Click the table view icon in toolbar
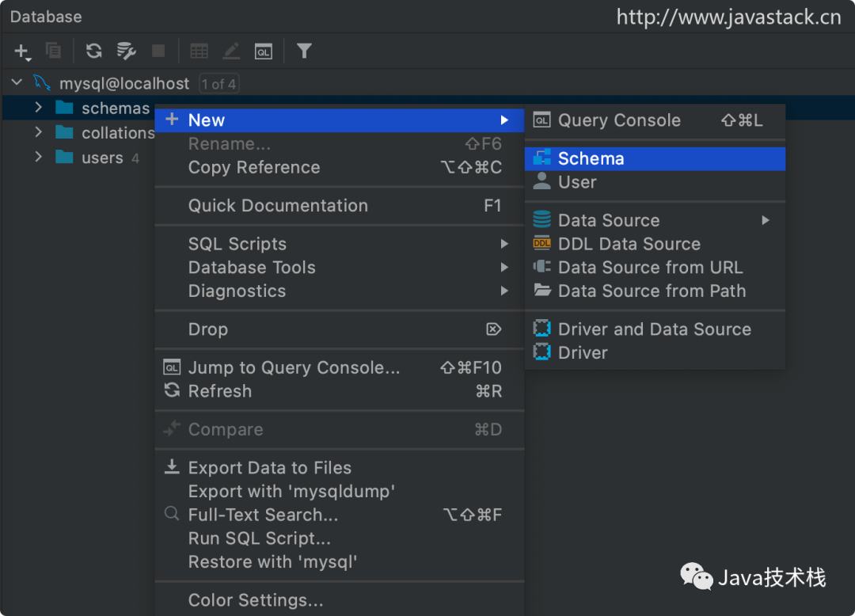Image resolution: width=855 pixels, height=616 pixels. (x=199, y=51)
